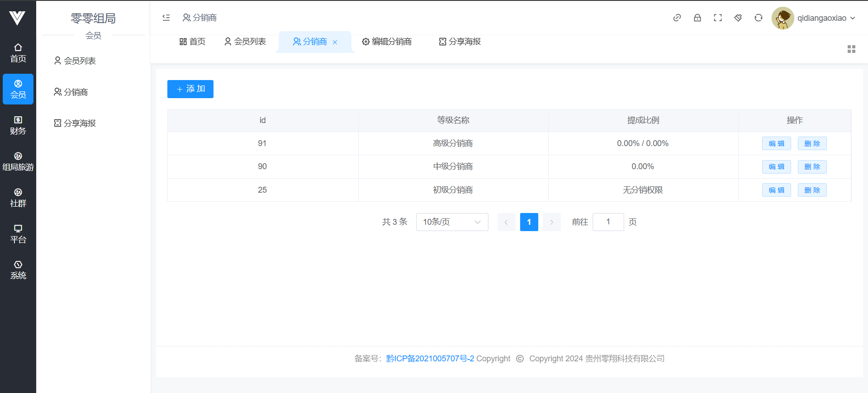Toggle fullscreen mode icon
The image size is (868, 393).
point(717,18)
